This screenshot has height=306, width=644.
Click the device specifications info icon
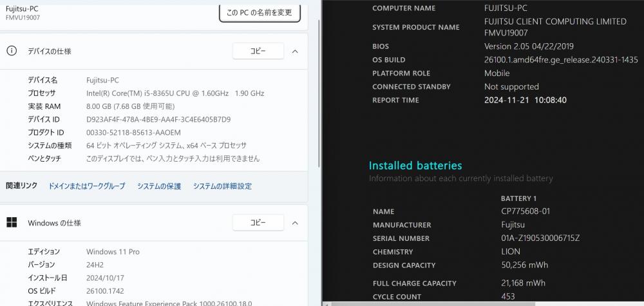12,51
